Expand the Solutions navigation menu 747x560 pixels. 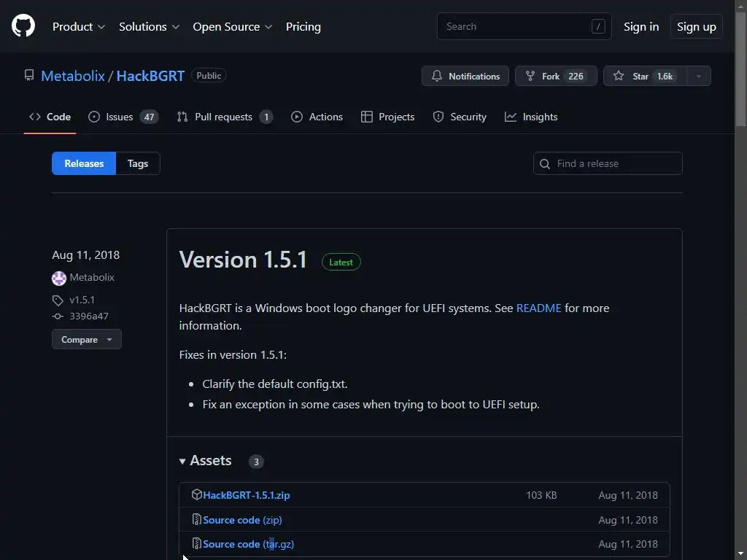pyautogui.click(x=149, y=27)
